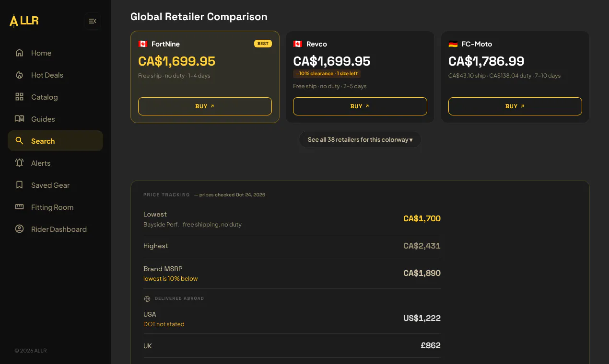Click the USA delivered abroad price row
The height and width of the screenshot is (364, 609).
pyautogui.click(x=292, y=319)
